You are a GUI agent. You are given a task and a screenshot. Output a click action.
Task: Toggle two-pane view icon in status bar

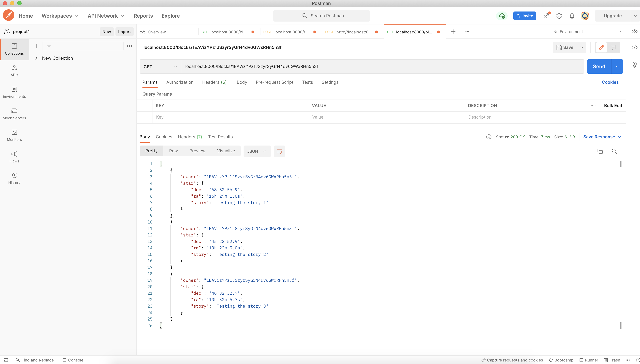628,360
